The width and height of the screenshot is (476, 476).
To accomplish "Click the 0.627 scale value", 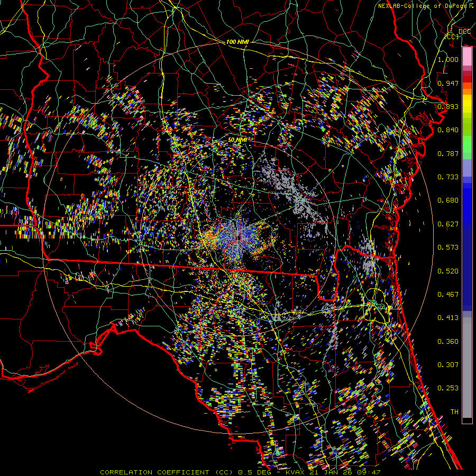I will [x=448, y=224].
